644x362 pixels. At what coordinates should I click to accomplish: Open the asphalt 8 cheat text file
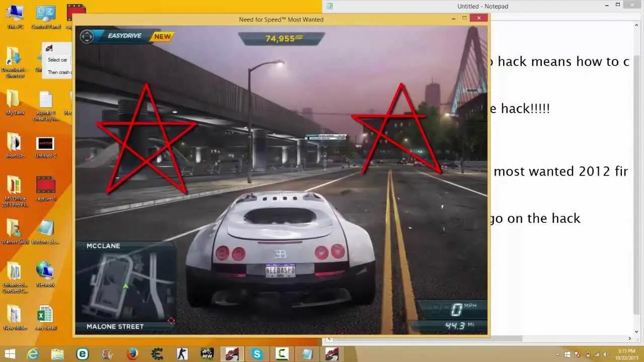click(x=46, y=106)
